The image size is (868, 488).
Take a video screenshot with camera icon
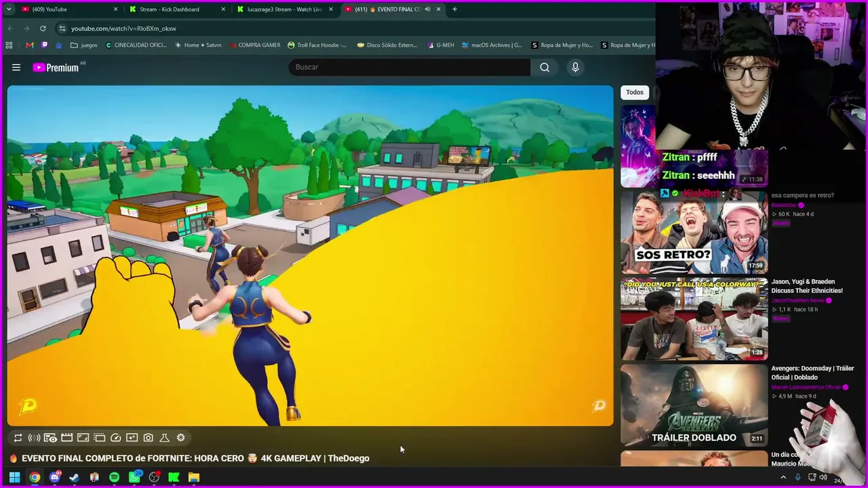click(x=148, y=438)
